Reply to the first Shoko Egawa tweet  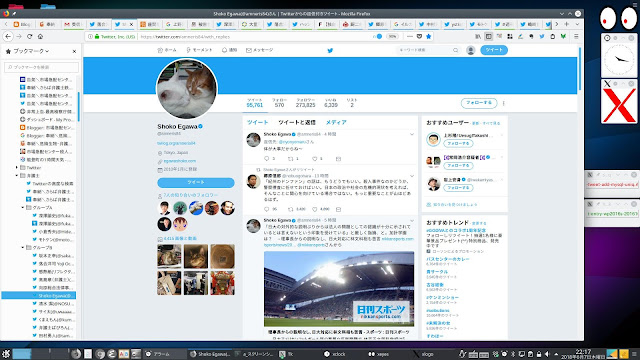point(267,159)
